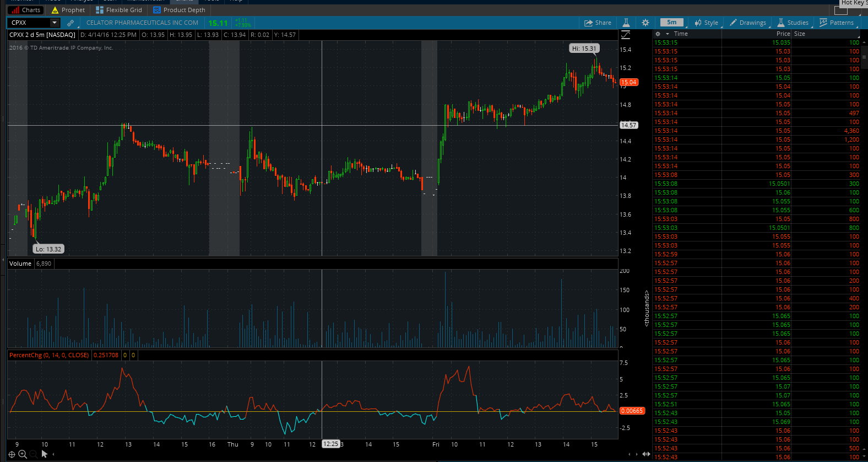Select the trade row timed 15:52:59
868x462 pixels.
(757, 254)
